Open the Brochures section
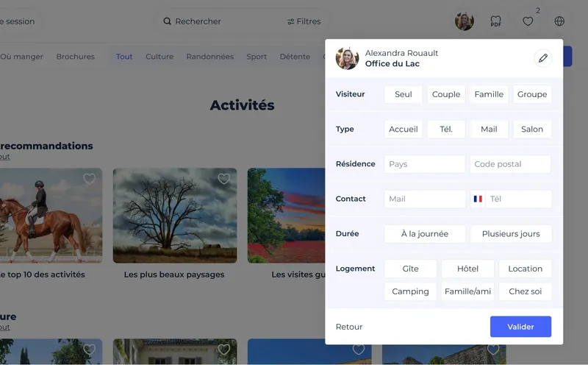The height and width of the screenshot is (365, 588). pyautogui.click(x=76, y=57)
